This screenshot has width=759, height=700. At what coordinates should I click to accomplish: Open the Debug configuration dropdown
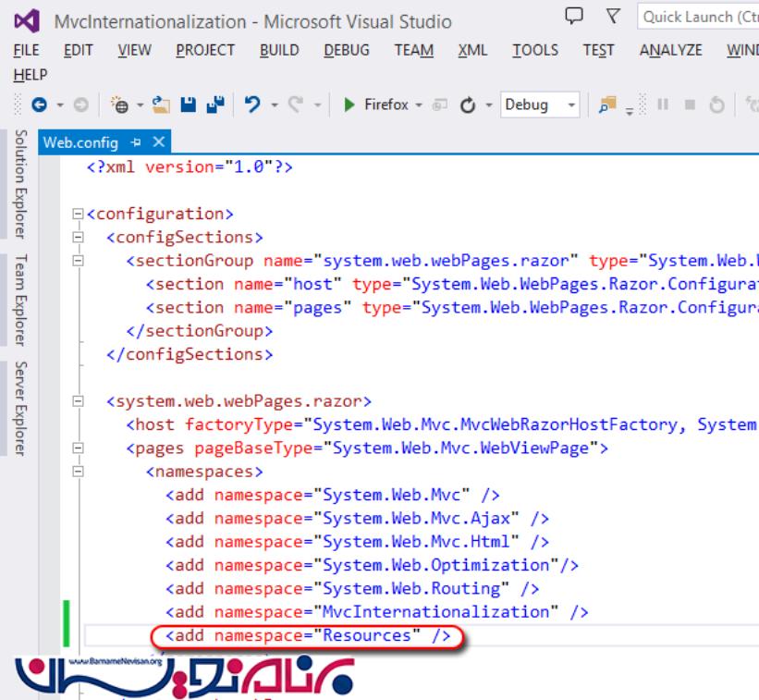pyautogui.click(x=572, y=105)
